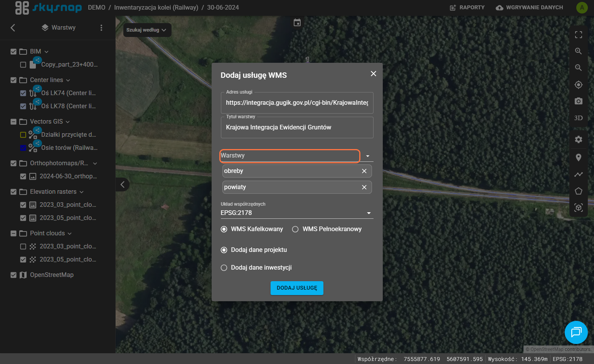The height and width of the screenshot is (364, 594).
Task: Collapse the Elevation rasters folder
Action: (81, 192)
